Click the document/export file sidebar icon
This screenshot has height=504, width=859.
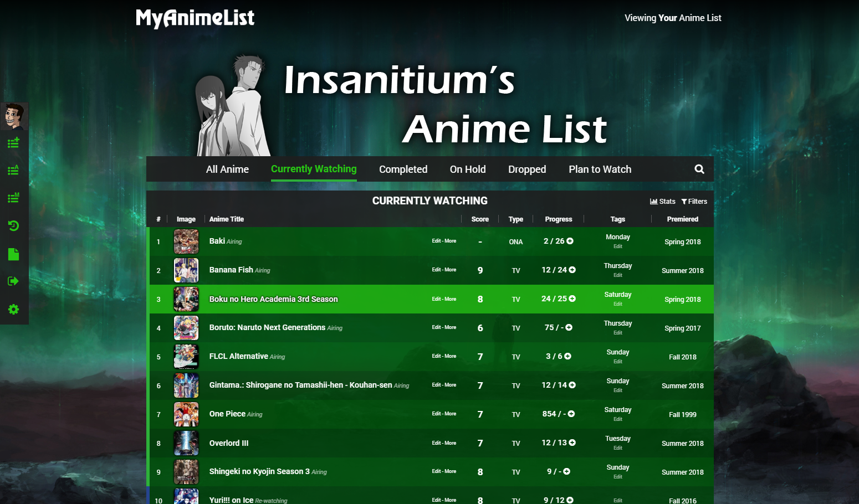tap(14, 254)
